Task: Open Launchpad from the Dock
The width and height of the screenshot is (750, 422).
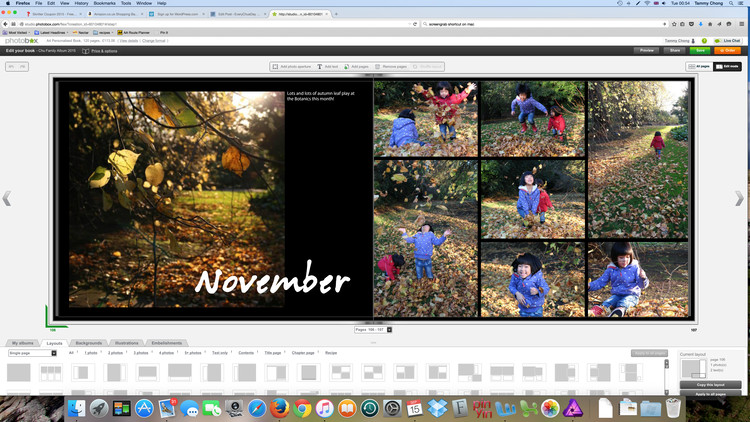Action: pyautogui.click(x=99, y=408)
